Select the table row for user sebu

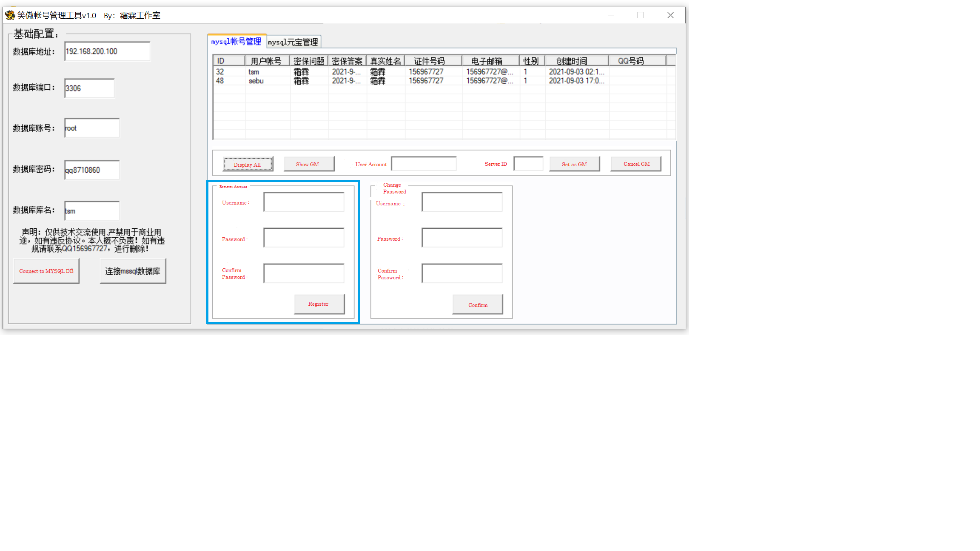click(256, 81)
